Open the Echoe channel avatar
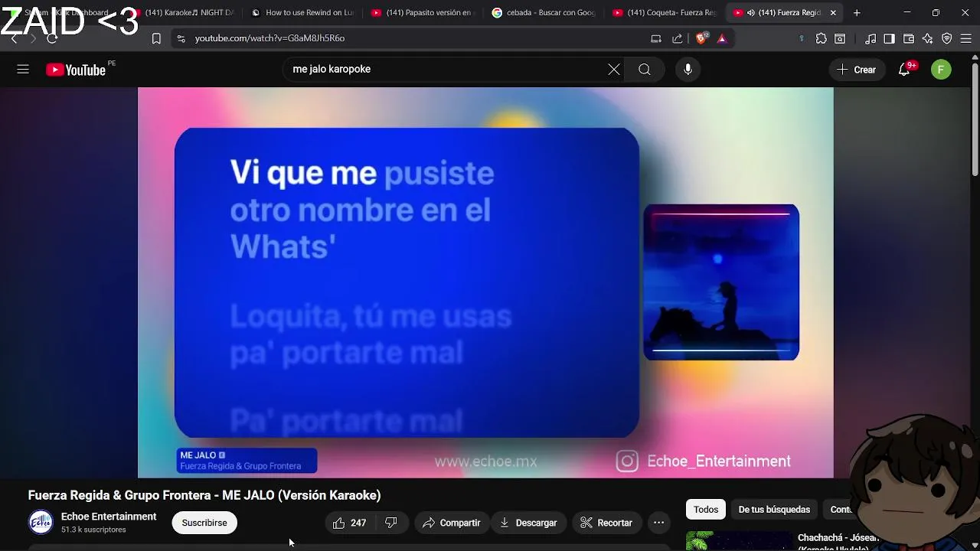 coord(41,523)
